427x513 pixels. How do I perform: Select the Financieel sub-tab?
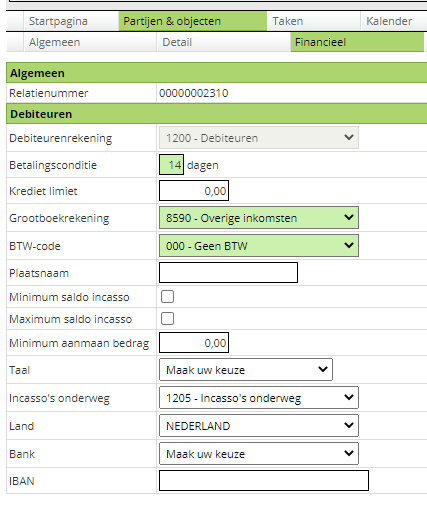coord(357,42)
